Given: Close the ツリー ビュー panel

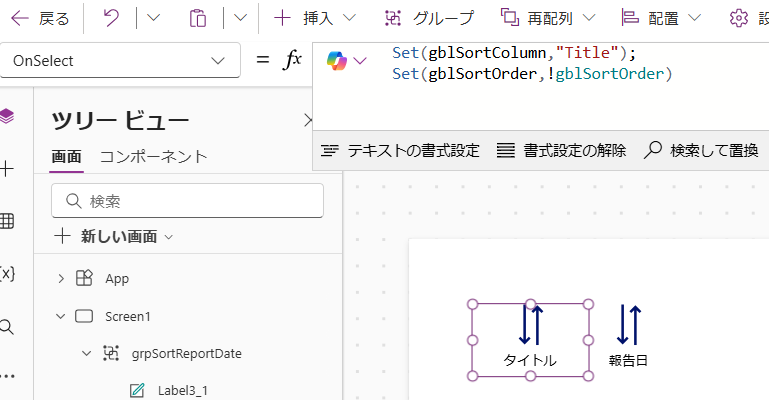Looking at the screenshot, I should pos(308,120).
